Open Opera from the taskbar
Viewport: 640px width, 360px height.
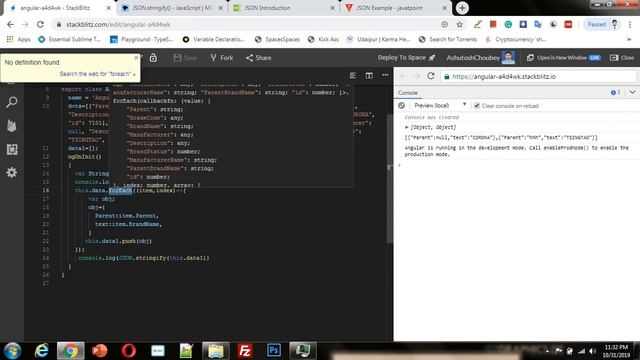click(129, 351)
